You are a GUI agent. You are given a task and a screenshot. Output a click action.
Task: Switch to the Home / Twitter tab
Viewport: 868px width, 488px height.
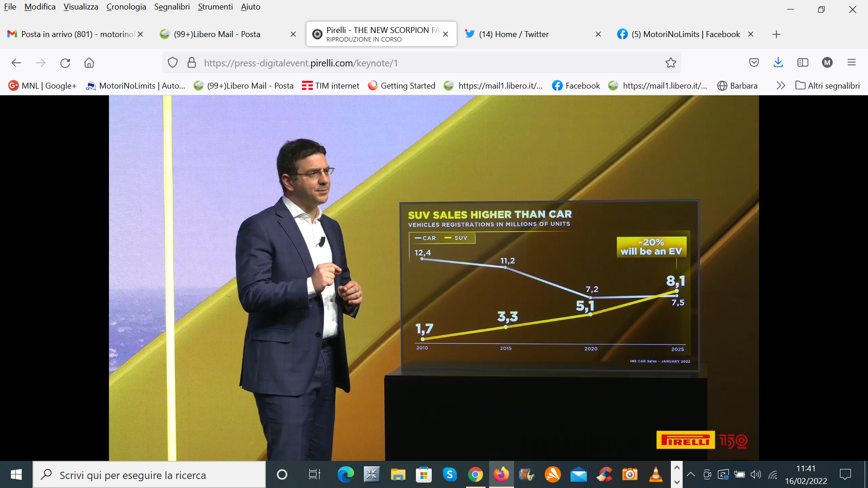click(x=514, y=34)
